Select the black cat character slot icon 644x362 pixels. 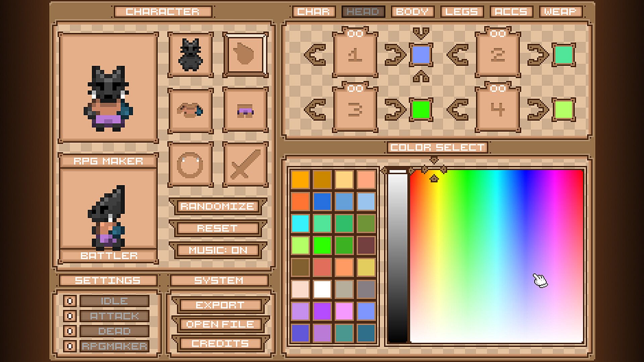(x=191, y=55)
